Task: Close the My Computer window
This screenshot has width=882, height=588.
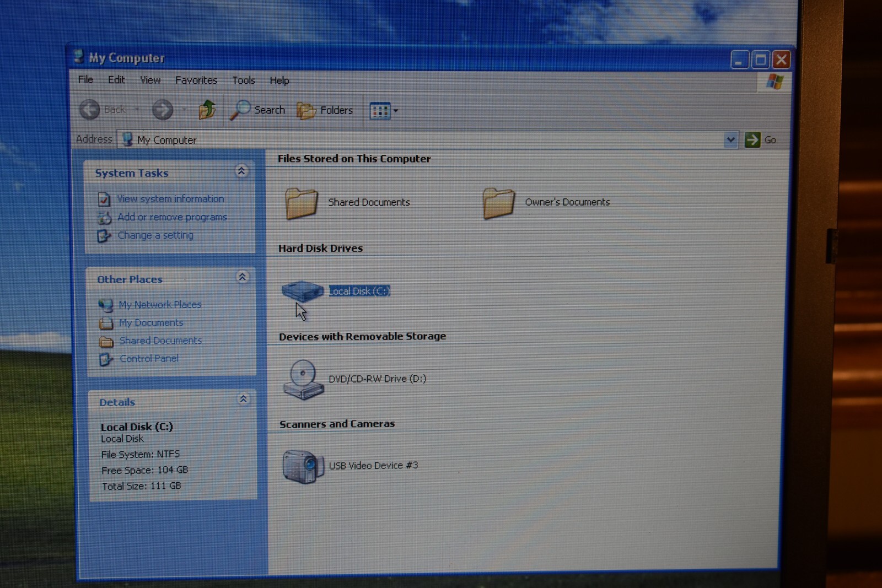Action: (x=781, y=60)
